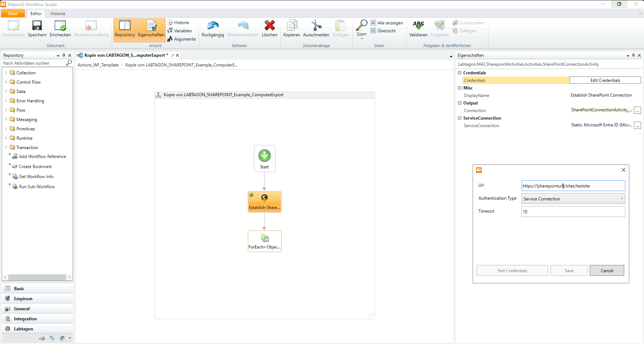Select the Establish SharePoint activity node
Viewport: 644px width, 344px height.
pos(264,201)
